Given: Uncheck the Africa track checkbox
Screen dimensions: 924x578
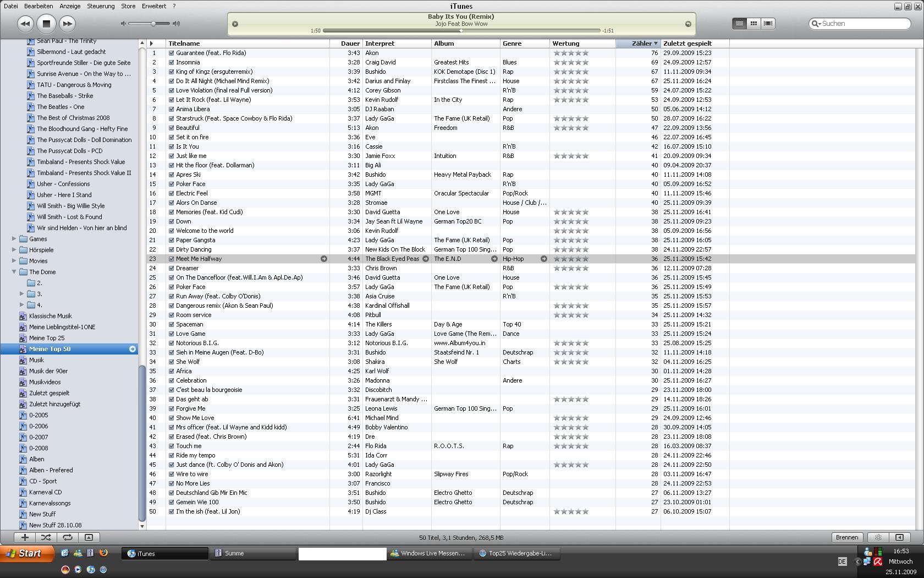Looking at the screenshot, I should 171,372.
